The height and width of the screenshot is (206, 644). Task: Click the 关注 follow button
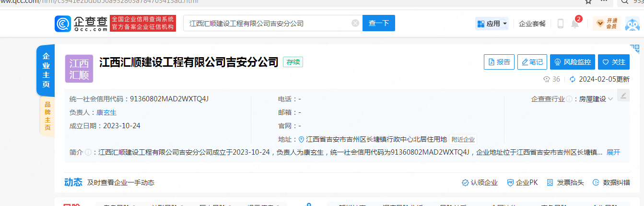pos(614,62)
